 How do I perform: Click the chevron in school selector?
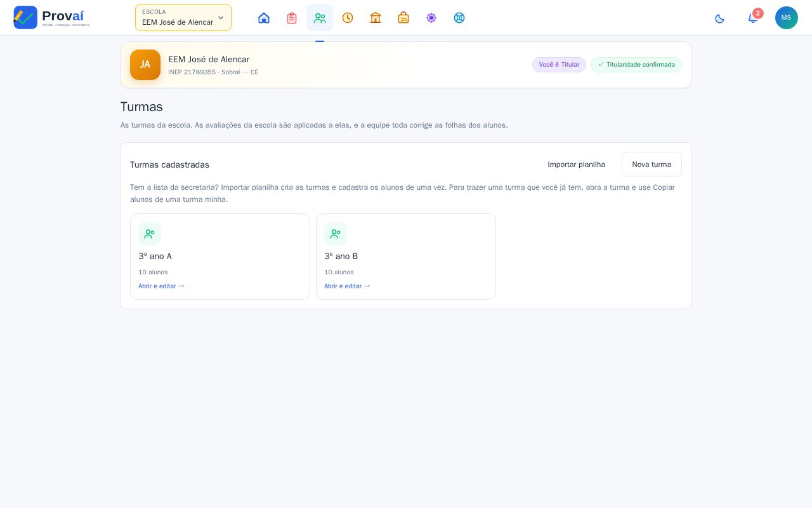pyautogui.click(x=221, y=18)
